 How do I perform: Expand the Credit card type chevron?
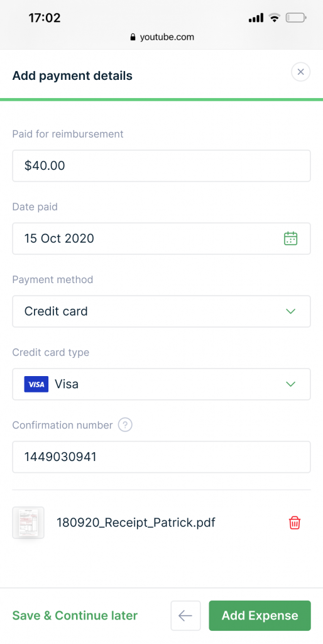(x=290, y=384)
